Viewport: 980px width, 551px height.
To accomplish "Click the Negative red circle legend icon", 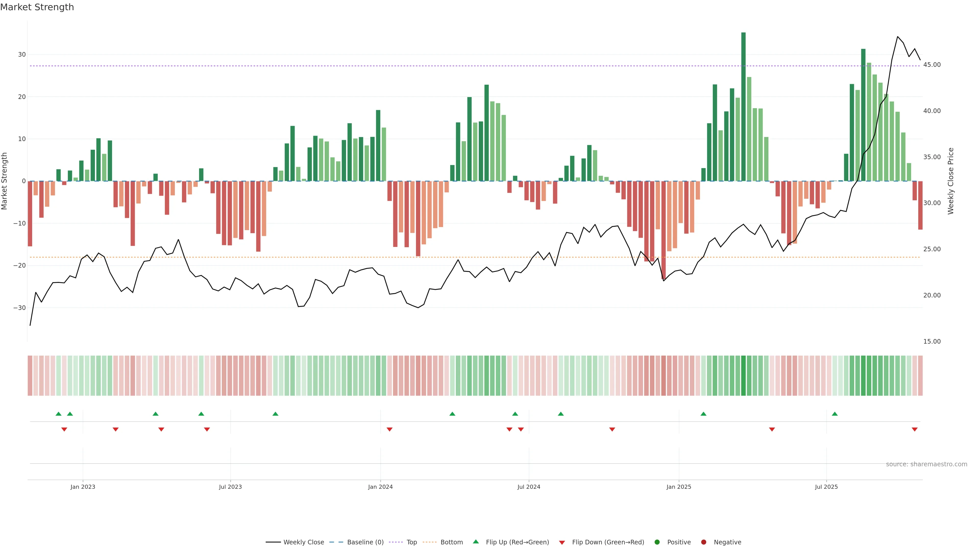I will pyautogui.click(x=703, y=542).
